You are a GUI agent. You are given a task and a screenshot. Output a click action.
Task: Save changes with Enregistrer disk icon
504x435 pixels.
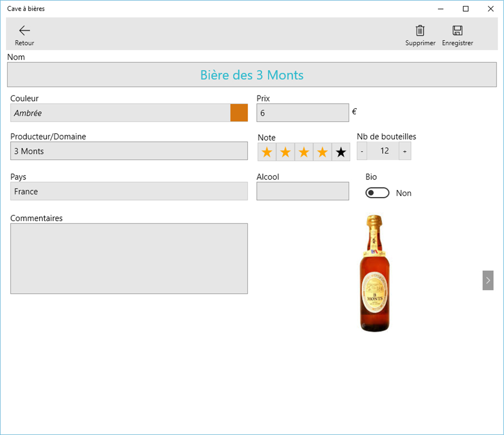457,35
